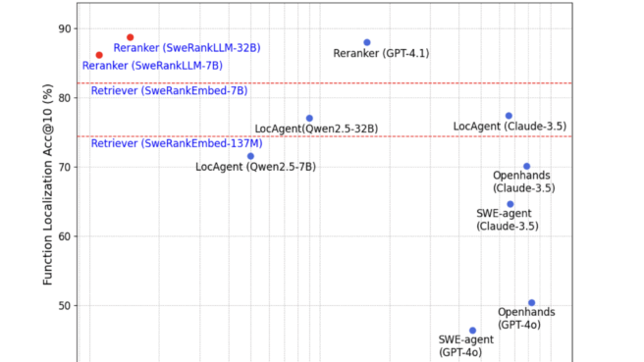The image size is (644, 362).
Task: Select the 'Openhands (Claude-3.5)' label text
Action: 524,181
